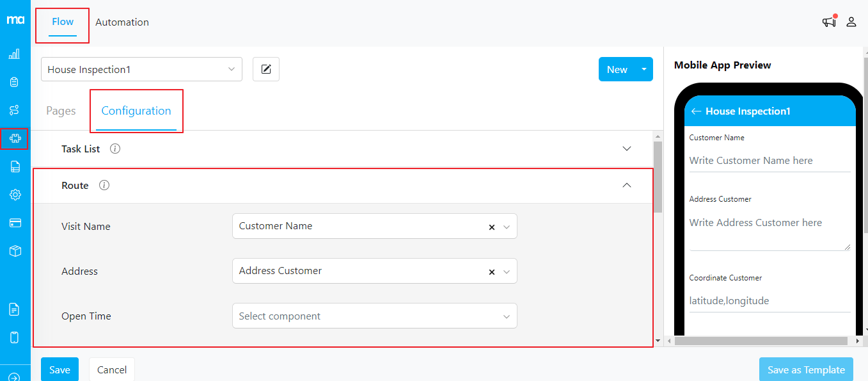The height and width of the screenshot is (381, 868).
Task: Click the credit card billing sidebar icon
Action: point(15,223)
